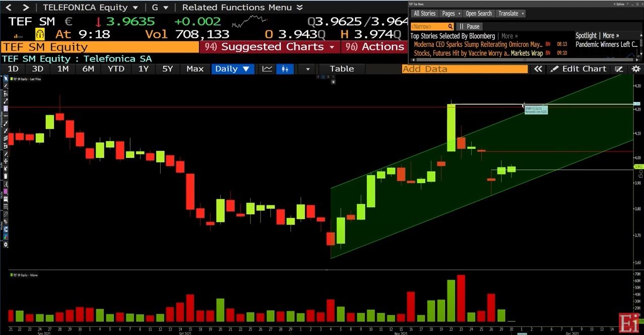Click the Add Data input field
Screen dimensions: 644x335
coord(465,69)
